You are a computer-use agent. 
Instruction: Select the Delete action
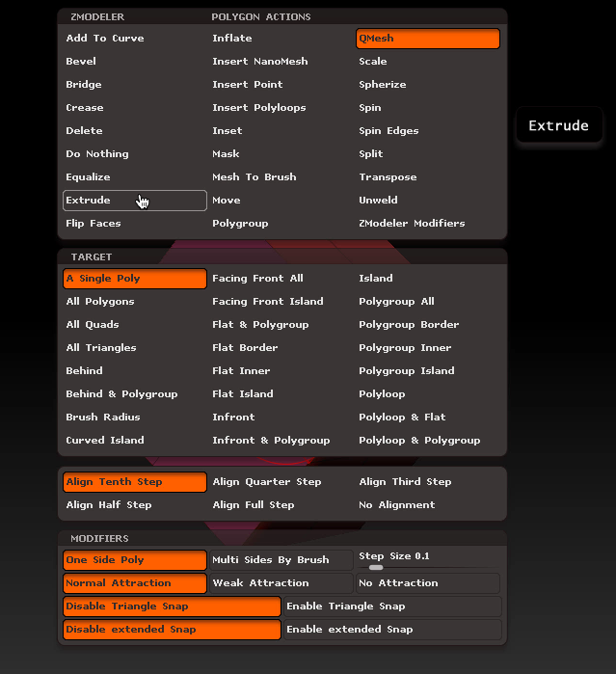[x=135, y=131]
